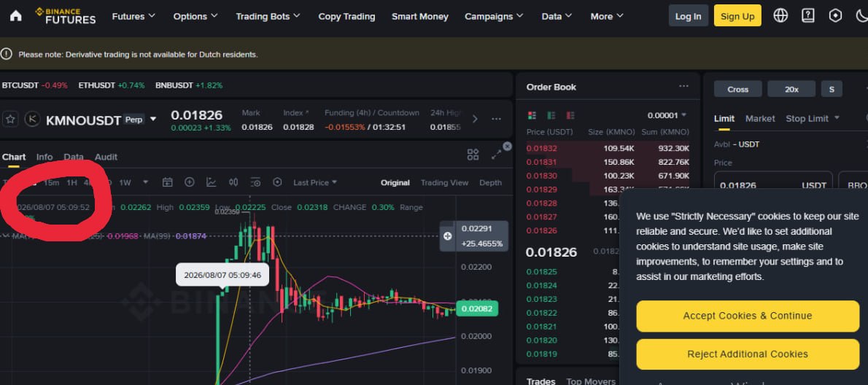
Task: Select the Market order tab
Action: (x=760, y=118)
